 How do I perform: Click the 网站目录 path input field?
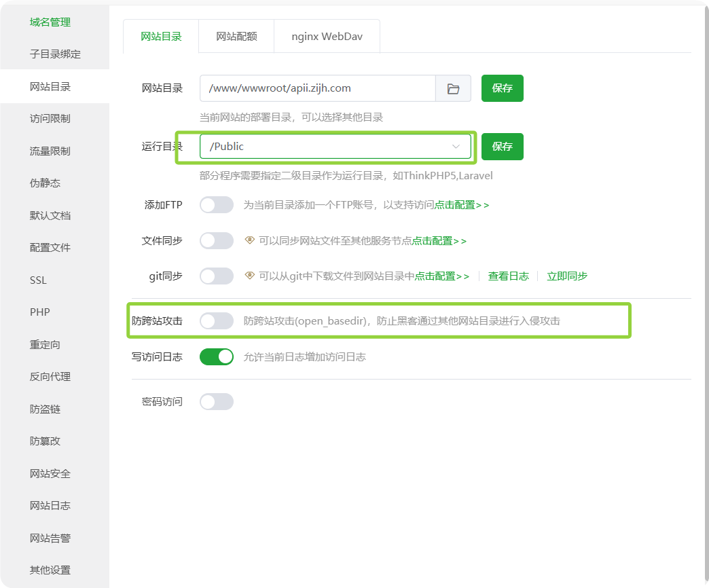pyautogui.click(x=317, y=88)
